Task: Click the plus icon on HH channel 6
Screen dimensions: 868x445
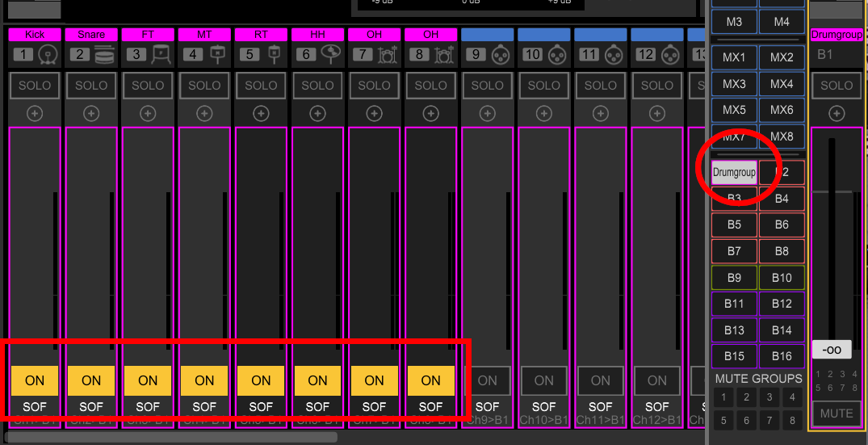Action: (317, 114)
